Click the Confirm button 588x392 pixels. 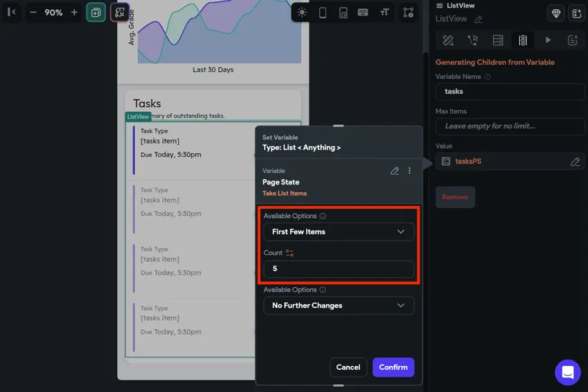click(394, 367)
